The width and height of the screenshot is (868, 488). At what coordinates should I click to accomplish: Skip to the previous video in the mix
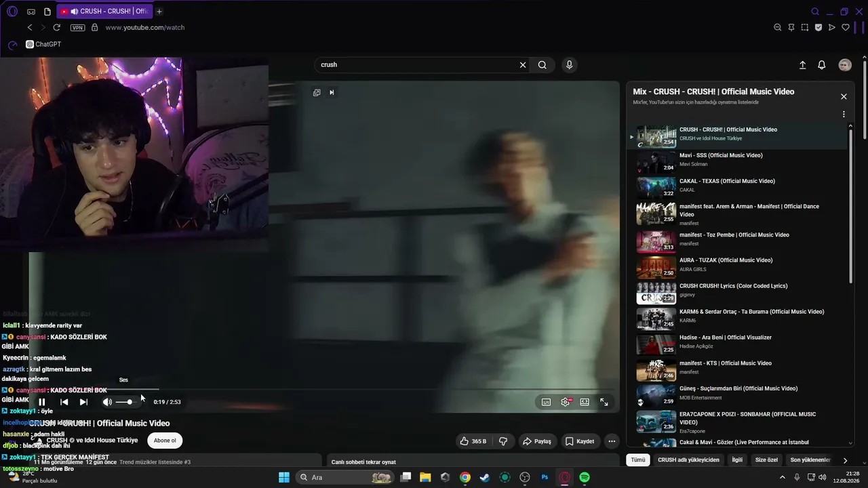(64, 402)
